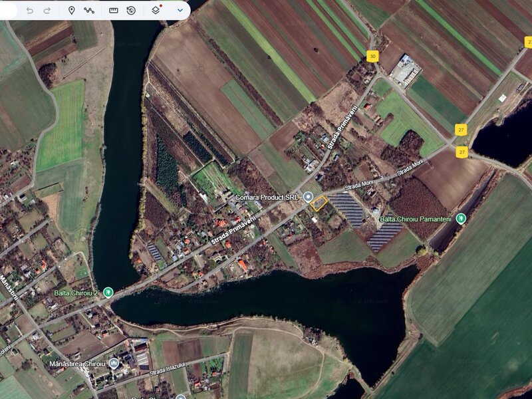Click the Strada Islazului street label
This screenshot has height=399, width=532.
point(168,369)
